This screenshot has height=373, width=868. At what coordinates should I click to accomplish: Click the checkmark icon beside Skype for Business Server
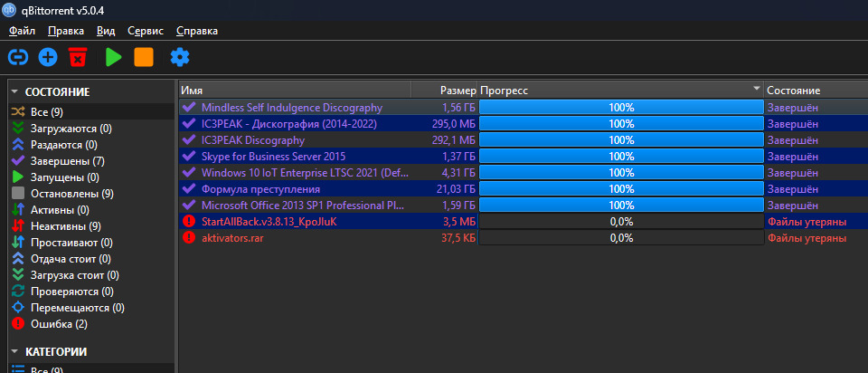[x=189, y=156]
